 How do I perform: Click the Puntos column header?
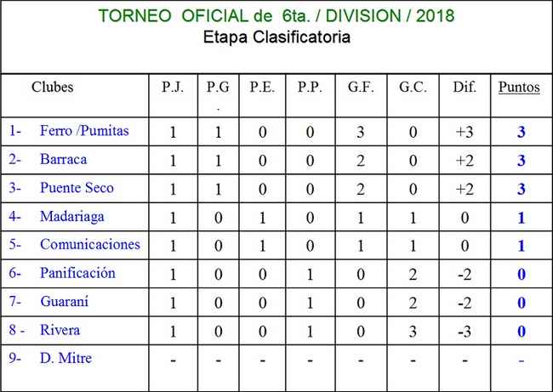(519, 88)
